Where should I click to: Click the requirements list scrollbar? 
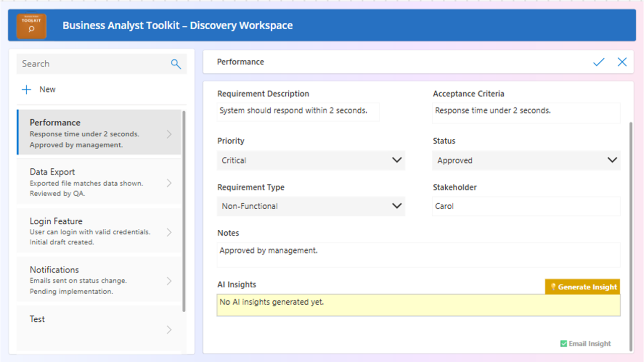(184, 211)
